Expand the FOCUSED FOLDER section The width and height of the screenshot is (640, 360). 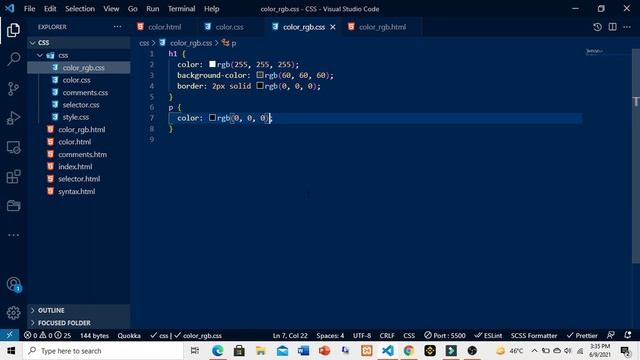[79, 323]
